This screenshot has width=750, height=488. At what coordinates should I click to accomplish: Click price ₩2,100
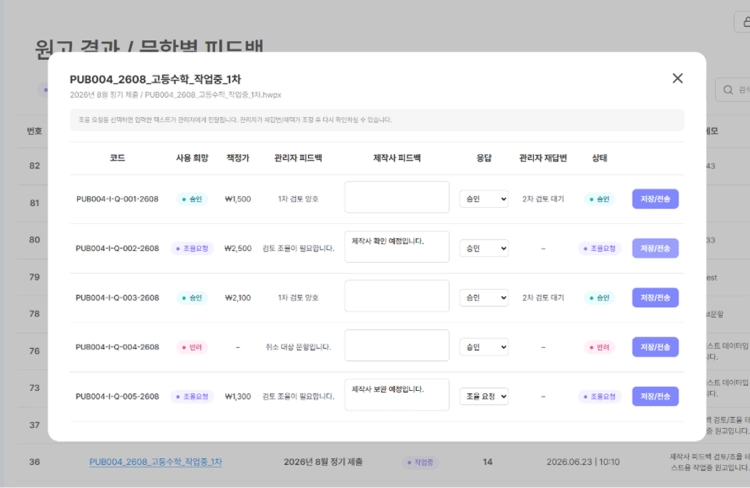point(238,298)
